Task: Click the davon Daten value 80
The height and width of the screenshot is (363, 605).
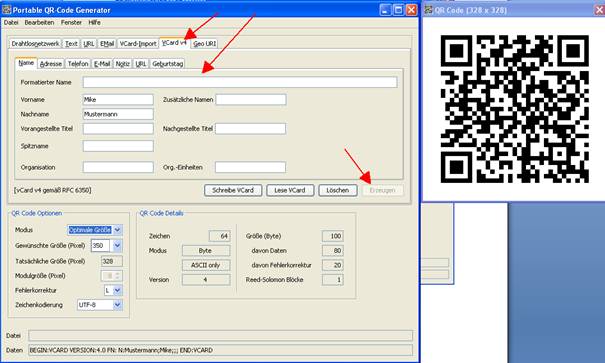Action: click(x=333, y=251)
